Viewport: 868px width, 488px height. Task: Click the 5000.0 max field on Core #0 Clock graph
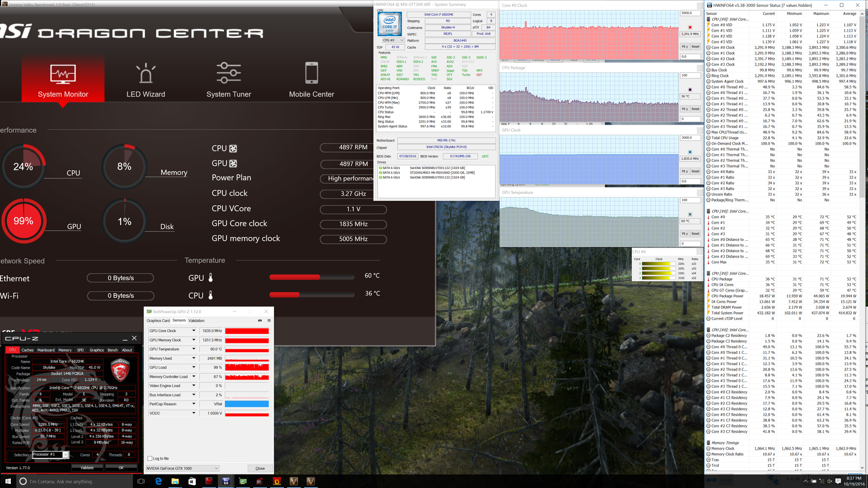point(690,13)
